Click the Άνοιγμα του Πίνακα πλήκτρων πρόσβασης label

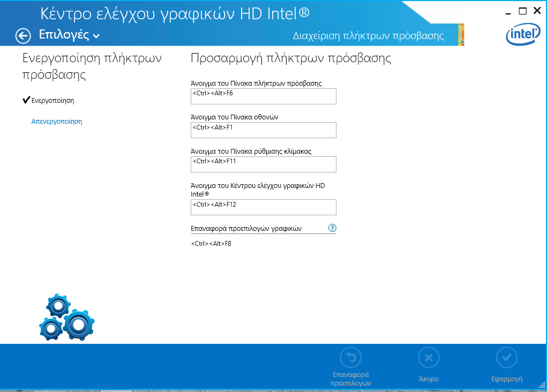click(256, 84)
